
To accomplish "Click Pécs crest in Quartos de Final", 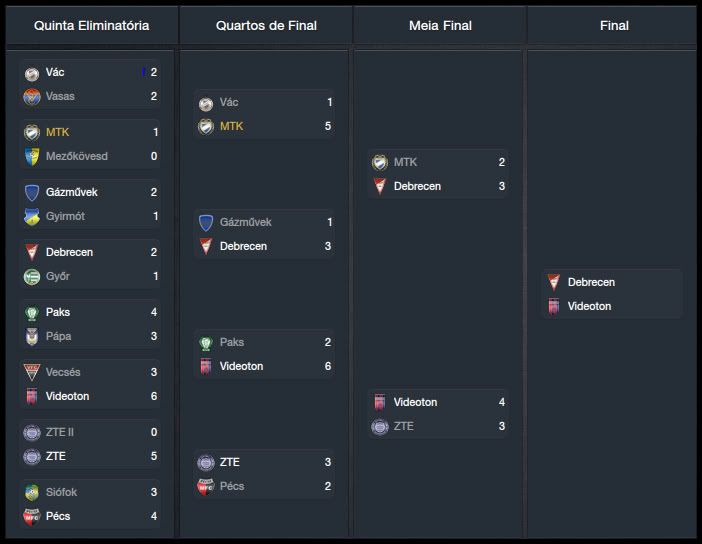I will [206, 487].
